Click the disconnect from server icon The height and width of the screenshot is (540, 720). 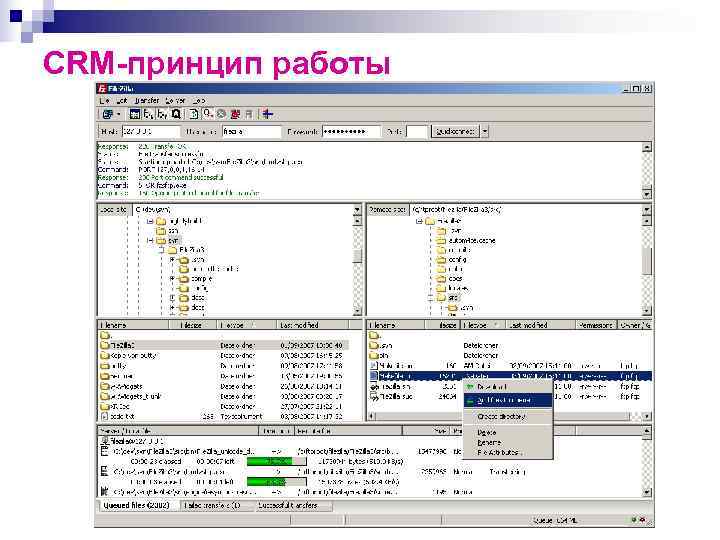[x=236, y=114]
